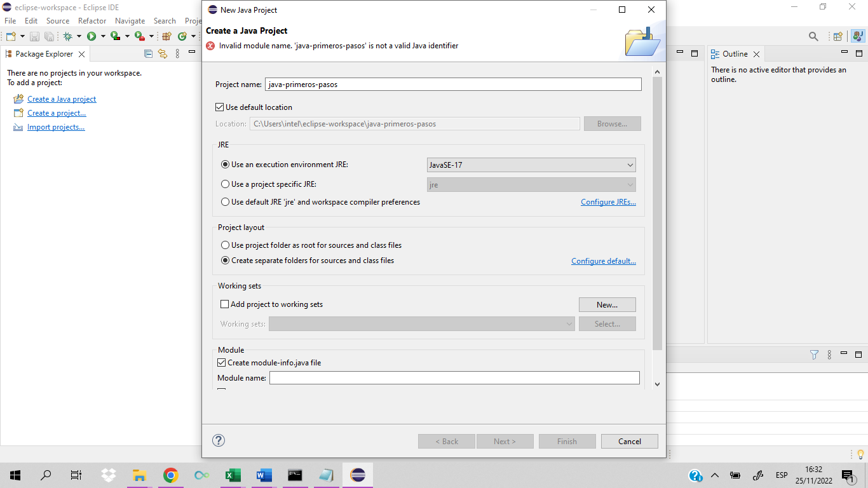Viewport: 868px width, 488px height.
Task: Click Create a Java project link
Action: coord(62,99)
